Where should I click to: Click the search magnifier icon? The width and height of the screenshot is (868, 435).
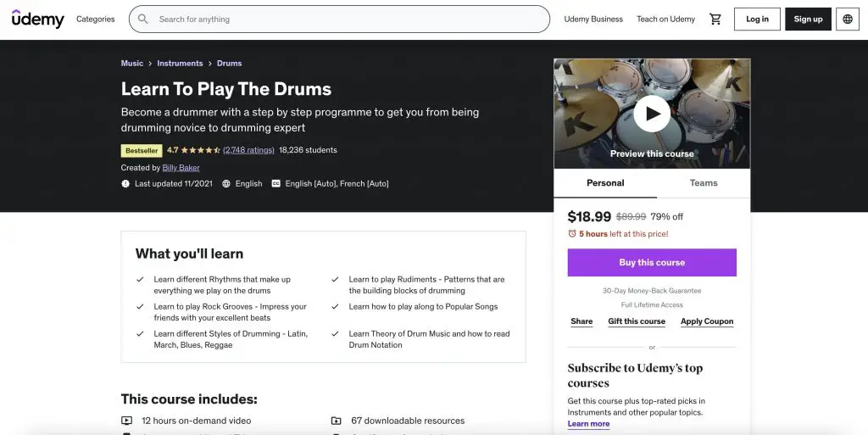[x=142, y=19]
